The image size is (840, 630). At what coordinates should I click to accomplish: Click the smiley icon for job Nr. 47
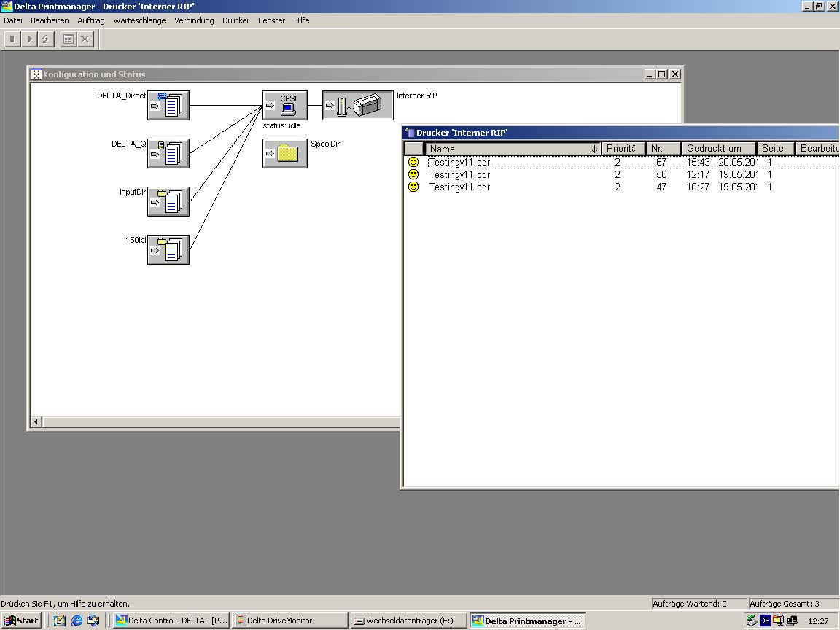coord(413,187)
